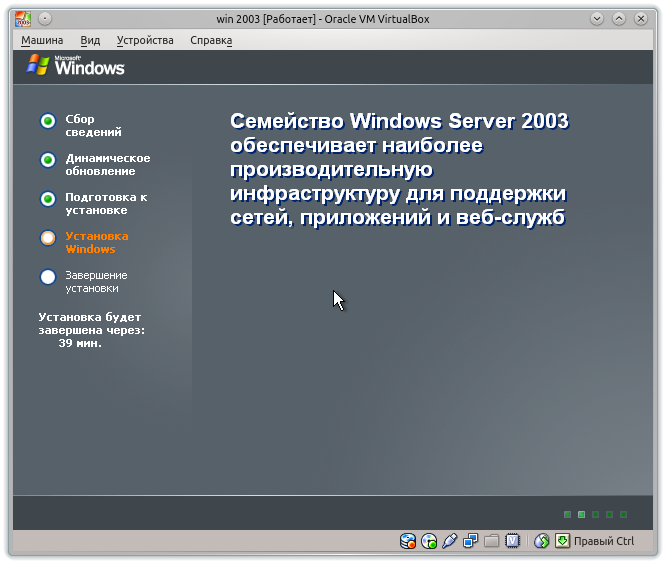Open the Вид menu
The width and height of the screenshot is (666, 564).
point(90,40)
